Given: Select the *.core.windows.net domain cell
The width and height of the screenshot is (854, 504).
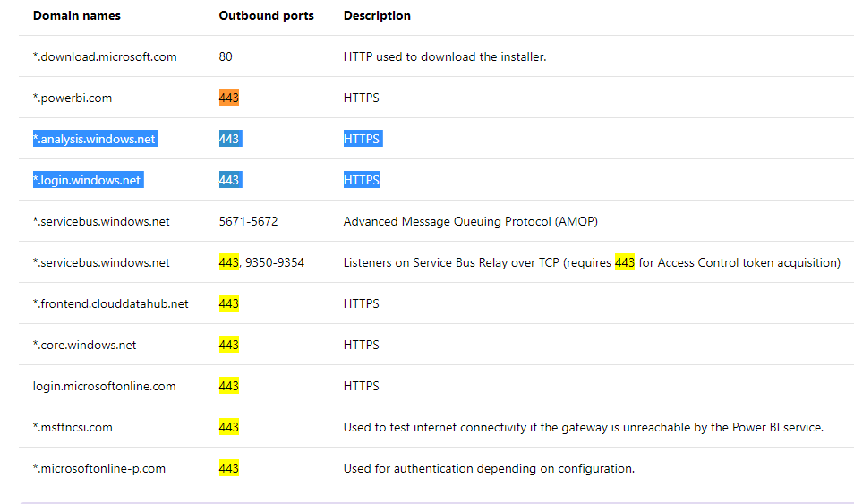Looking at the screenshot, I should [84, 345].
